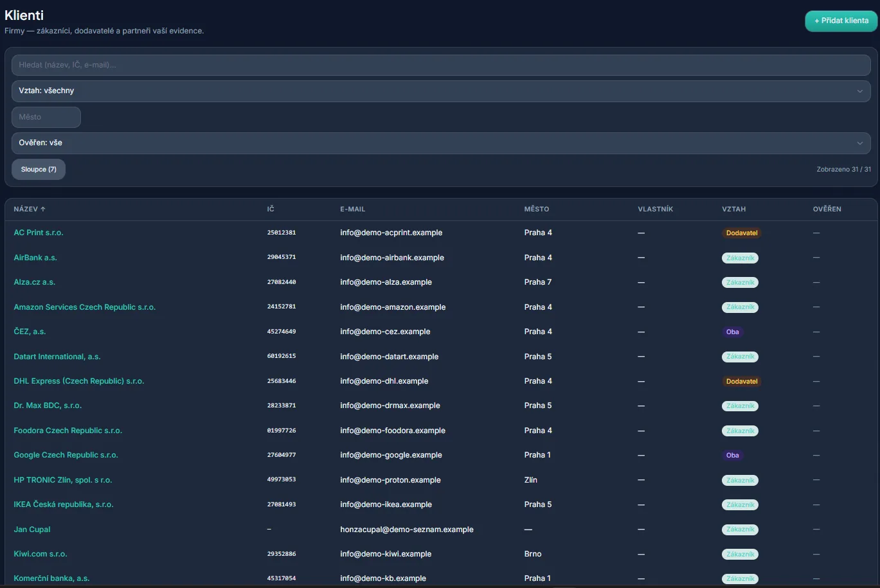
Task: Open Foodora Czech Republic s.r.o.
Action: point(68,431)
